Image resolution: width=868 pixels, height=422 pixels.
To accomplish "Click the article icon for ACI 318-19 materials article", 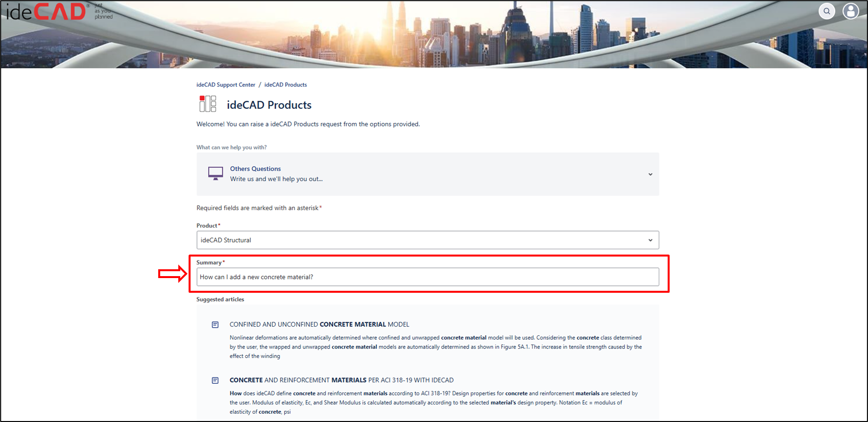I will (x=215, y=380).
